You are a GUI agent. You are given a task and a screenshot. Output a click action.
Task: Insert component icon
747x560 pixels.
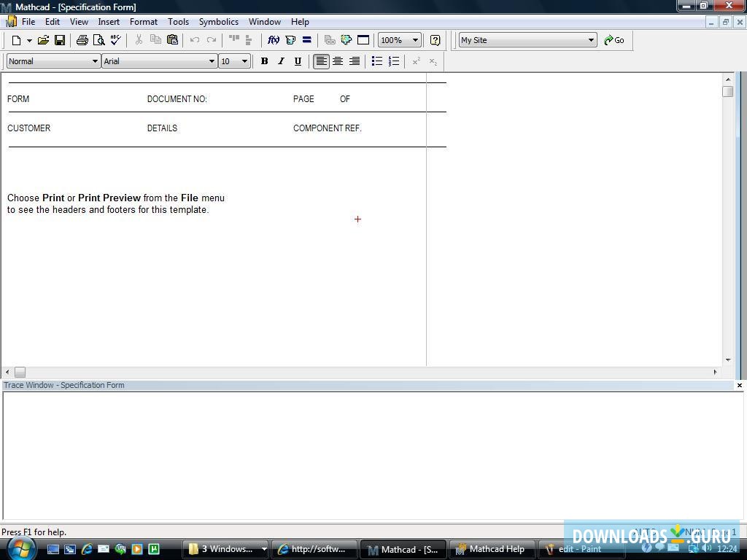tap(347, 40)
